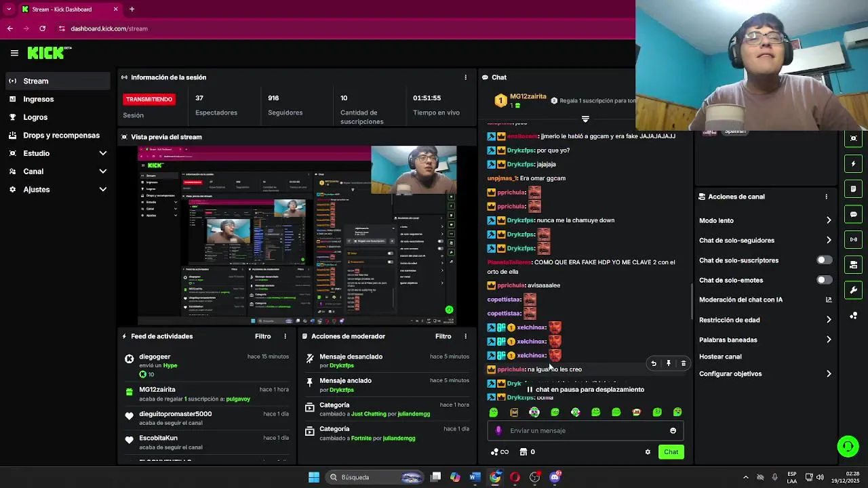Open the Kick Dashboard browser tab
Viewport: 868px width, 488px height.
coord(68,9)
